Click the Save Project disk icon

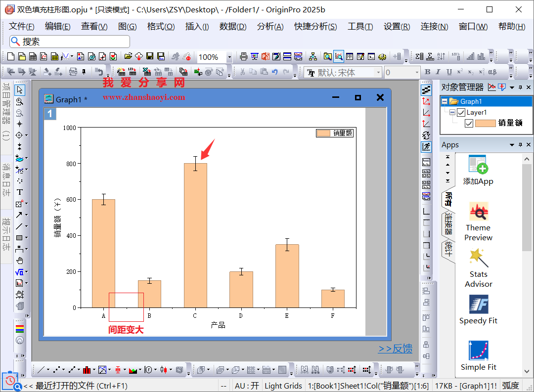click(151, 57)
